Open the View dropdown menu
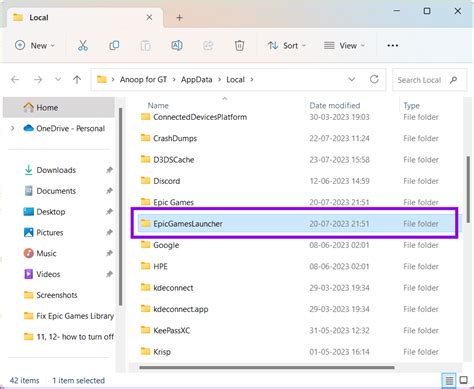Image resolution: width=474 pixels, height=389 pixels. [344, 45]
